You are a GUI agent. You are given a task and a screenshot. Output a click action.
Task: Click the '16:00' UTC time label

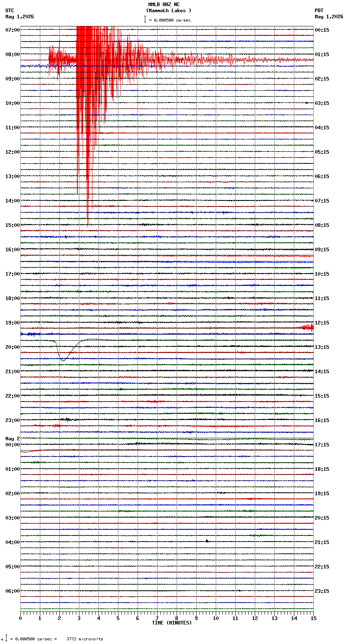13,250
